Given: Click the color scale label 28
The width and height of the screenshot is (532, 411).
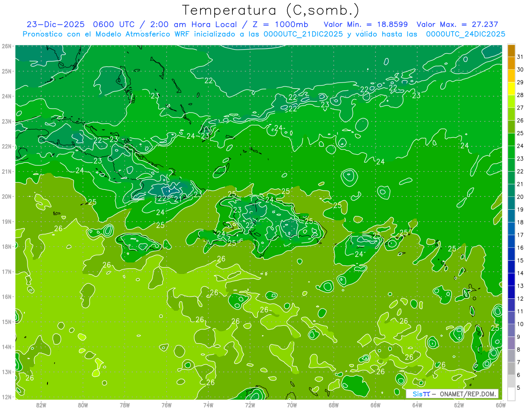Looking at the screenshot, I should pyautogui.click(x=520, y=95).
